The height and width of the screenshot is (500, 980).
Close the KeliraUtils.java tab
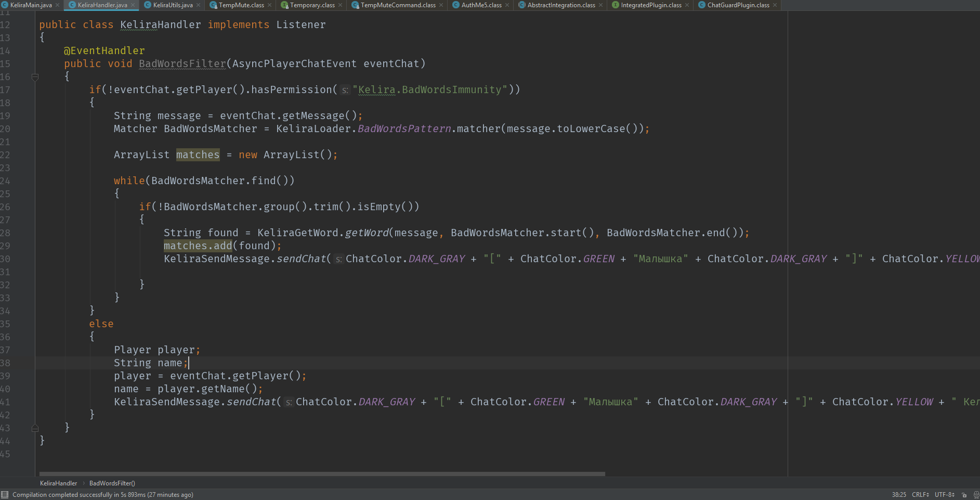tap(198, 5)
